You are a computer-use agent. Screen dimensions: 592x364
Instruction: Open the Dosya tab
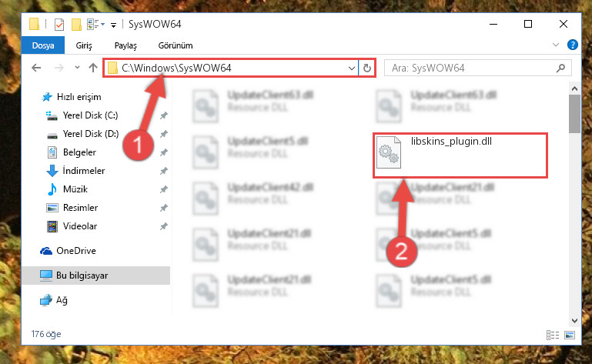pyautogui.click(x=43, y=45)
